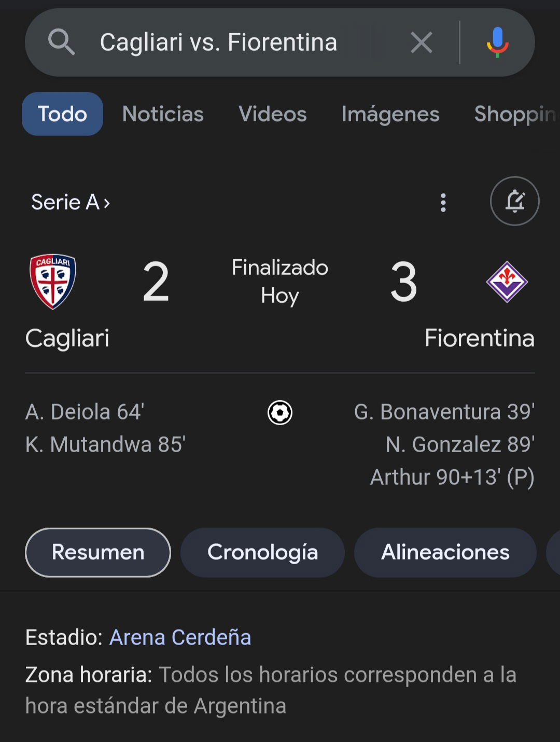Viewport: 560px width, 742px height.
Task: Expand Serie A league link
Action: (x=71, y=202)
